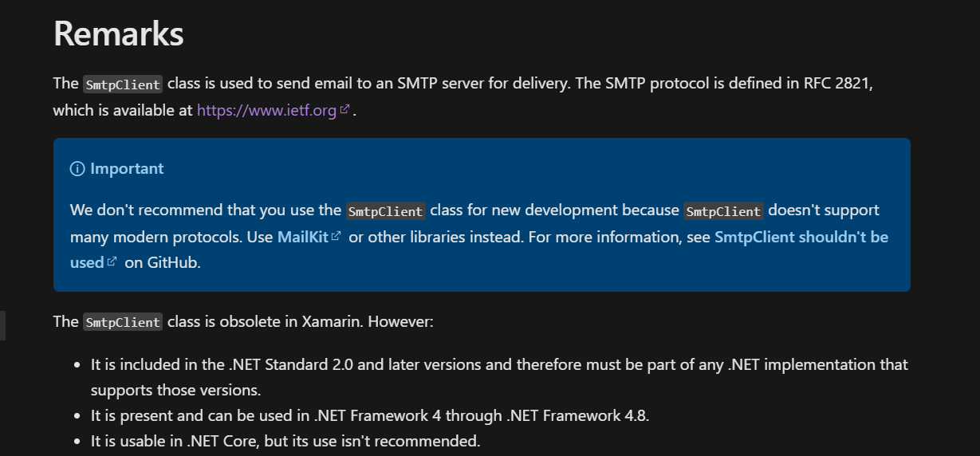Click SmtpClient code before "class for new development"

pos(386,211)
